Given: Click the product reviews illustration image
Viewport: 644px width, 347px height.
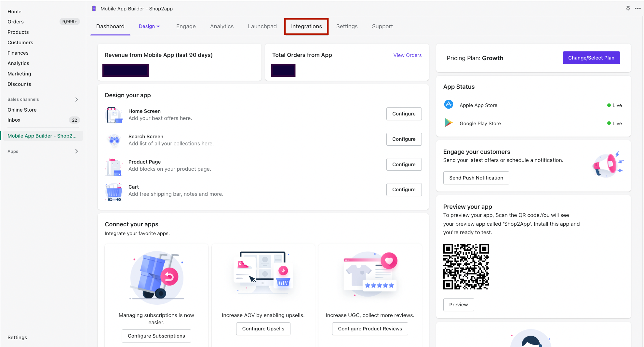Looking at the screenshot, I should pyautogui.click(x=370, y=274).
